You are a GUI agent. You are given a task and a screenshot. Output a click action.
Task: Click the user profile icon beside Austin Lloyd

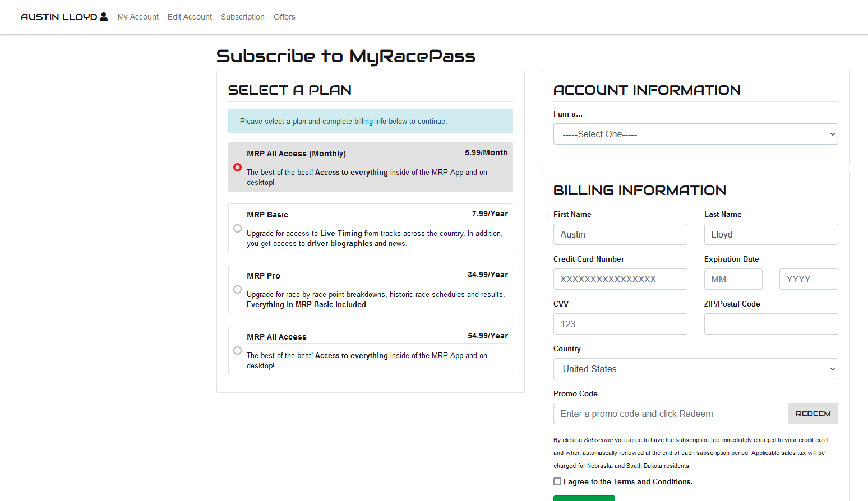tap(104, 17)
